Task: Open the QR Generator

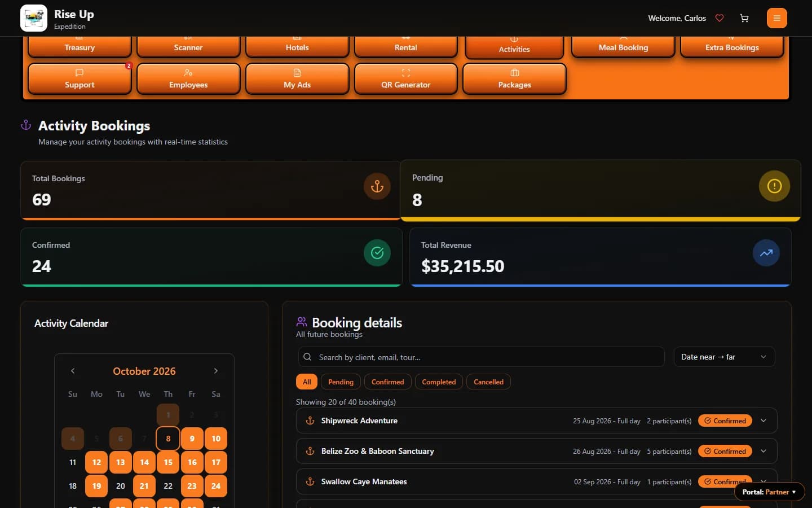Action: [x=406, y=78]
